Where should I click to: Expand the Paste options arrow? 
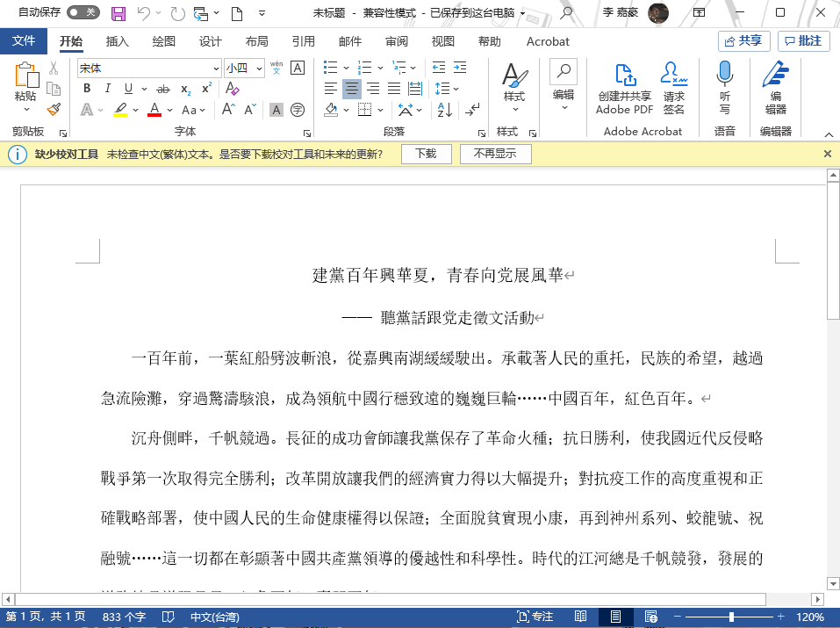26,110
